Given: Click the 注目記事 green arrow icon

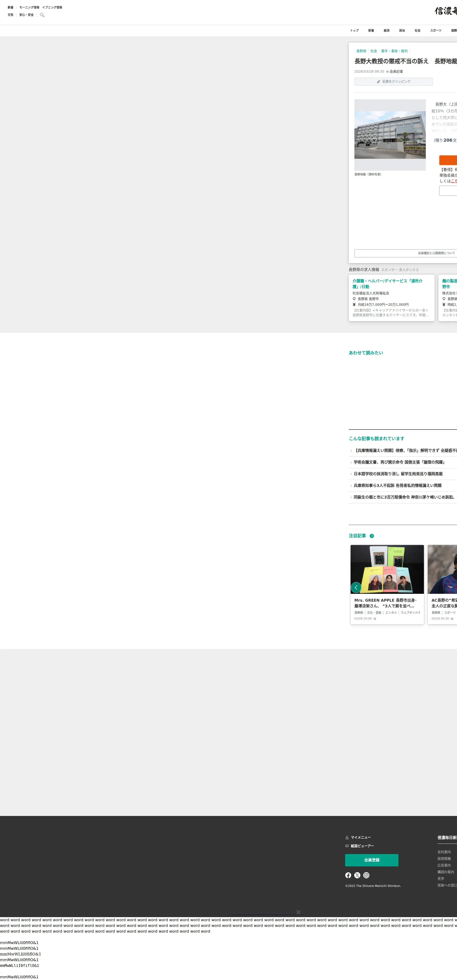Looking at the screenshot, I should [x=372, y=536].
